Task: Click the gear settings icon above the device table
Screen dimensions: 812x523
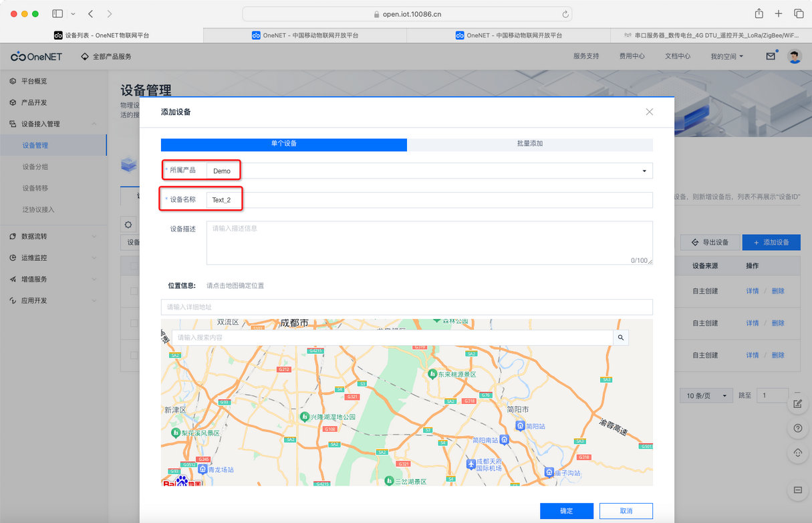Action: click(128, 224)
